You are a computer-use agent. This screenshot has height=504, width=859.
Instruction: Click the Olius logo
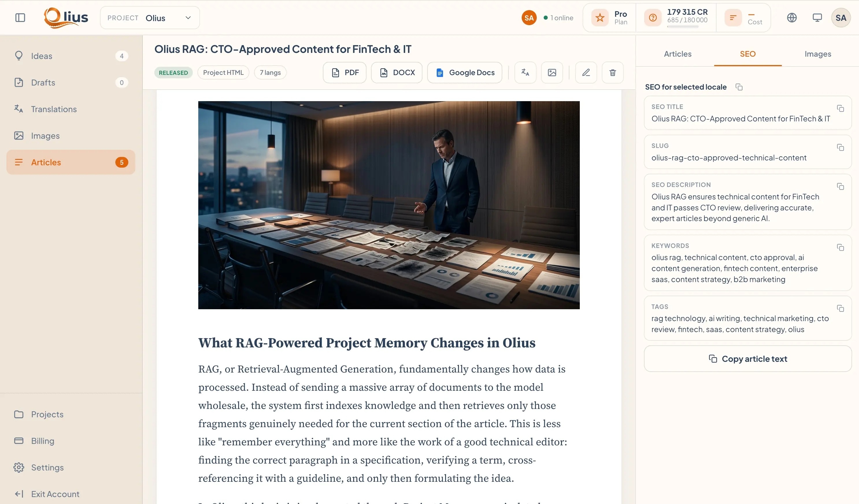click(66, 18)
